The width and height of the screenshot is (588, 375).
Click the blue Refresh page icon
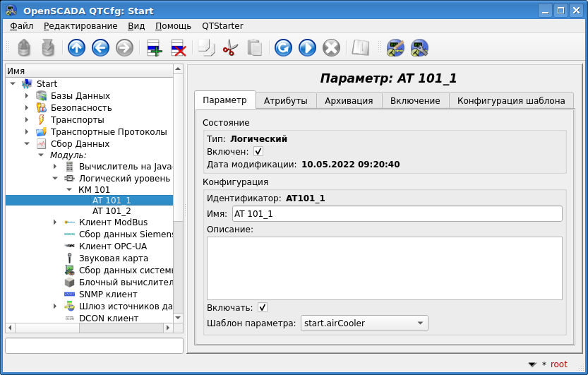tap(283, 48)
